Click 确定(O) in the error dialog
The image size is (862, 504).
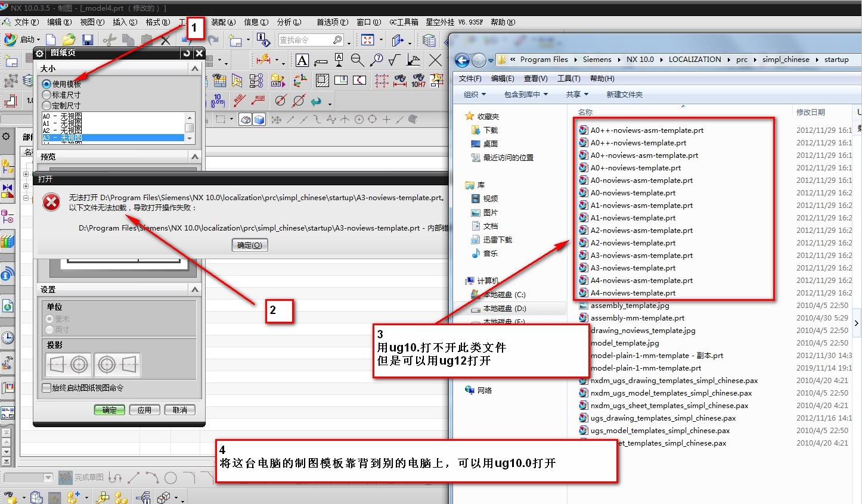tap(249, 245)
